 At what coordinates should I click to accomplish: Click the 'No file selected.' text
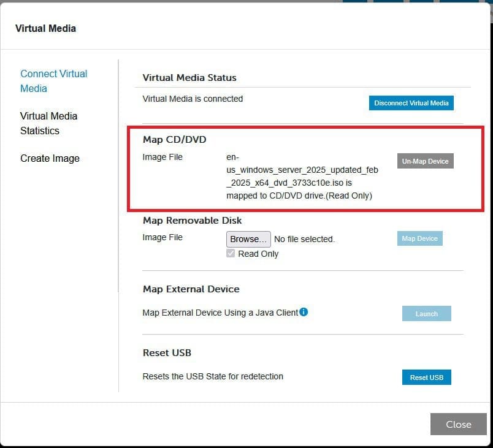coord(304,239)
